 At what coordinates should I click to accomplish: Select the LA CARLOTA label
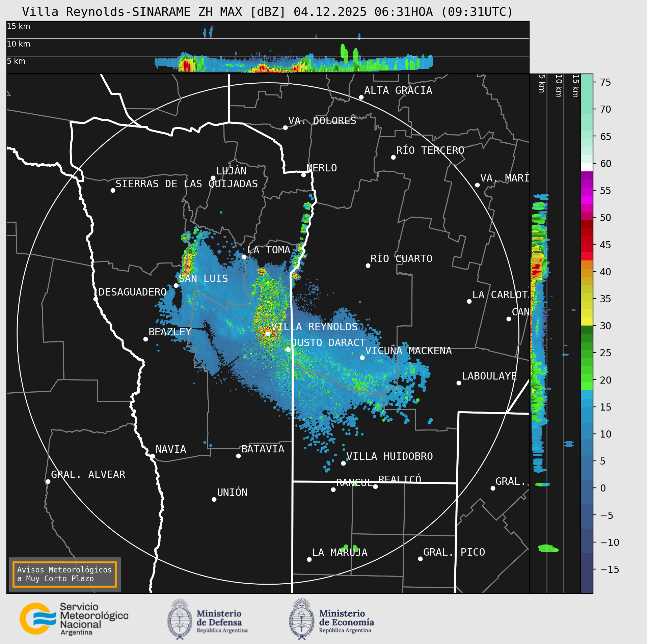[x=501, y=295]
